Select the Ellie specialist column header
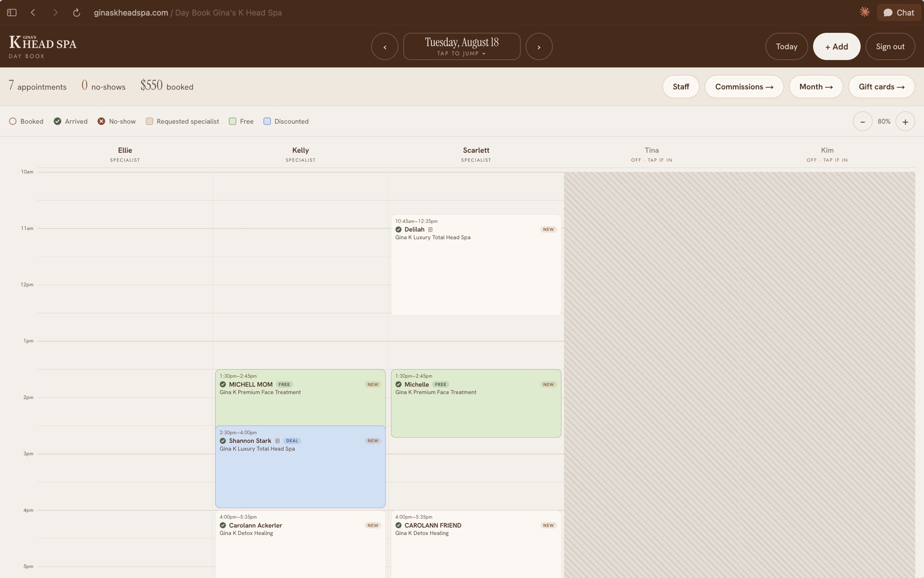 pyautogui.click(x=125, y=154)
